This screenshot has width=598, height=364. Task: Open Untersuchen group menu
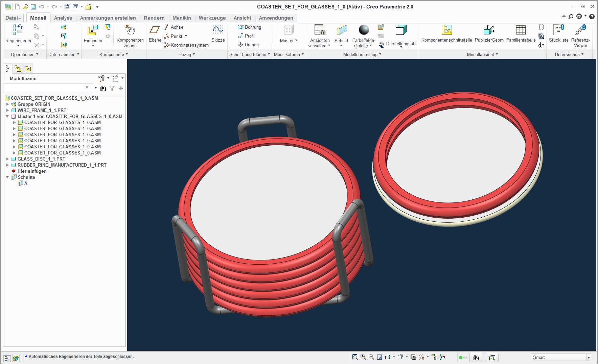(x=569, y=54)
